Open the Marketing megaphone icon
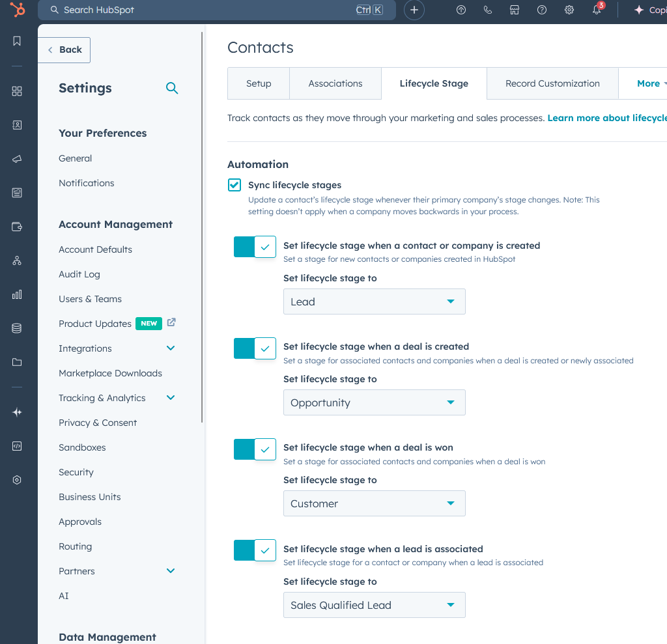This screenshot has width=667, height=644. pyautogui.click(x=17, y=158)
